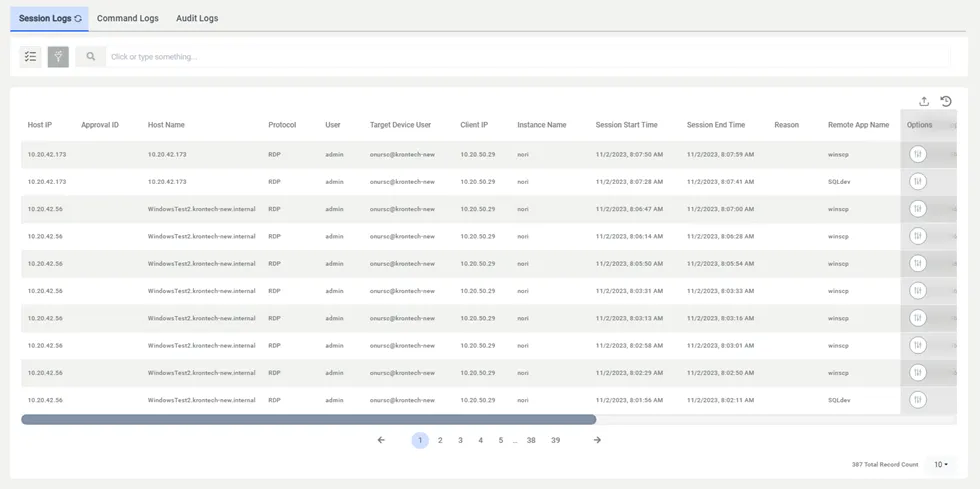Sort by the Protocol column header
The image size is (980, 489).
pyautogui.click(x=282, y=125)
